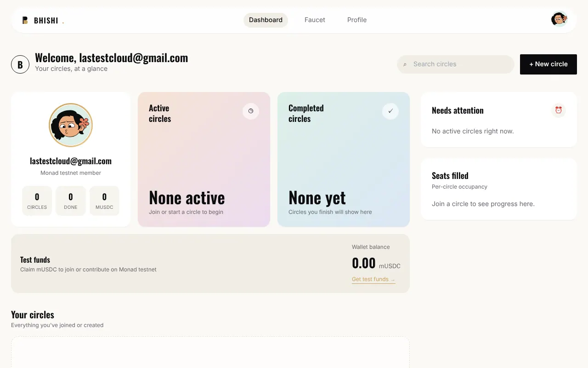Click the checkmark icon on Completed circles card
The width and height of the screenshot is (588, 368).
pos(390,111)
